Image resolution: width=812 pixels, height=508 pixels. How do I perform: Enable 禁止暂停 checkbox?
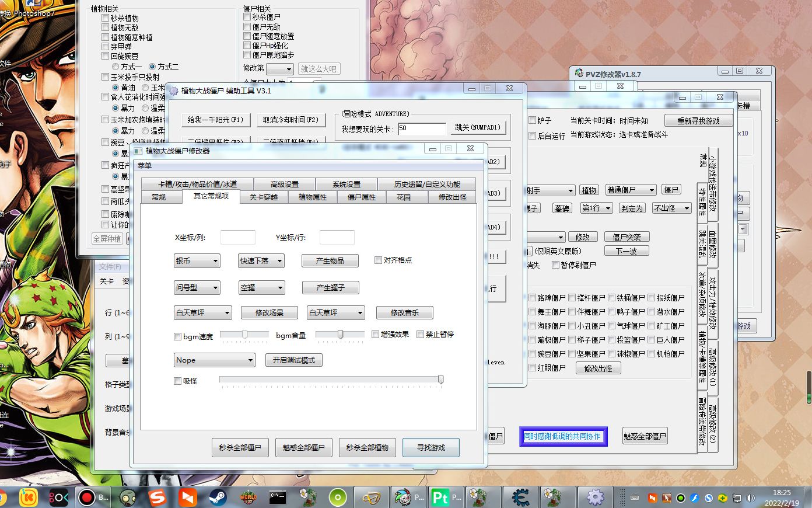point(420,335)
